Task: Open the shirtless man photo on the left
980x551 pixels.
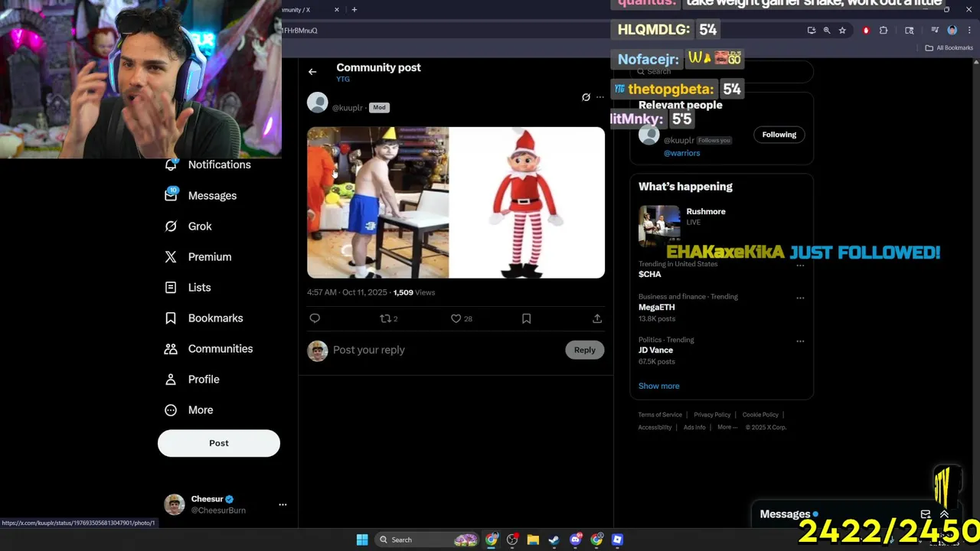Action: click(377, 202)
